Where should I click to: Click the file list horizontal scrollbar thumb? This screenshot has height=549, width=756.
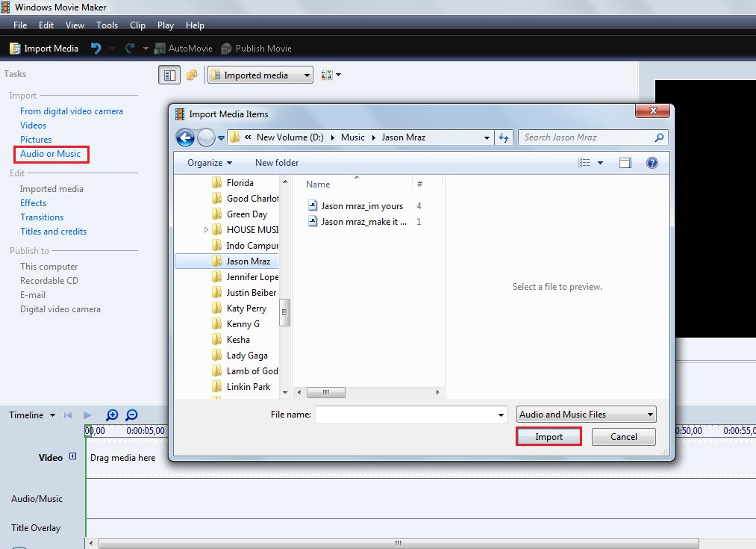pyautogui.click(x=326, y=392)
